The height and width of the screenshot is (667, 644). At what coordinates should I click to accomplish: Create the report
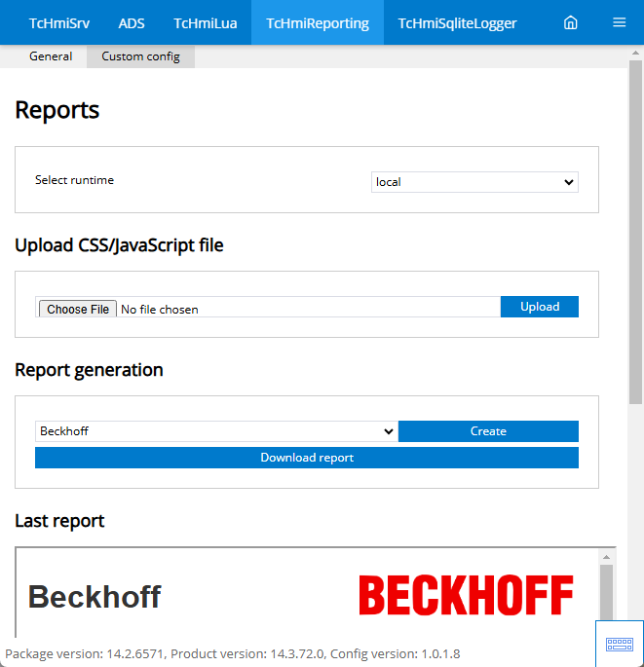pyautogui.click(x=488, y=431)
